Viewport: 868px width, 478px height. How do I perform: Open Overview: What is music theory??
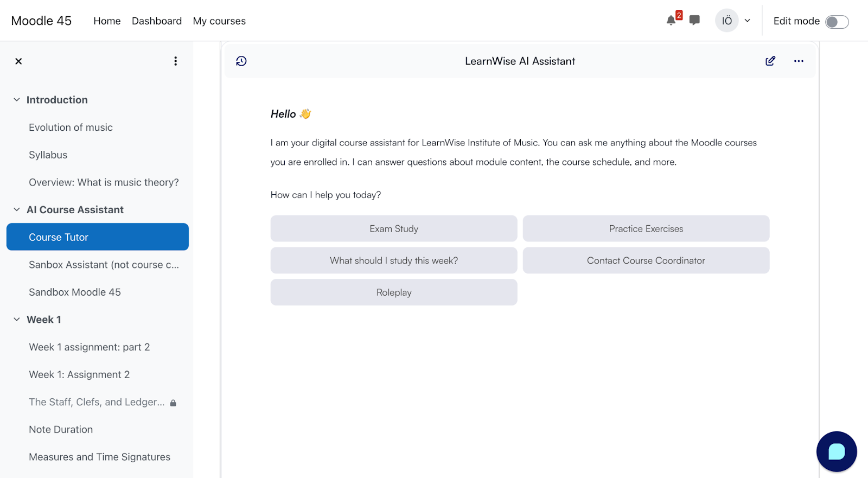[104, 182]
